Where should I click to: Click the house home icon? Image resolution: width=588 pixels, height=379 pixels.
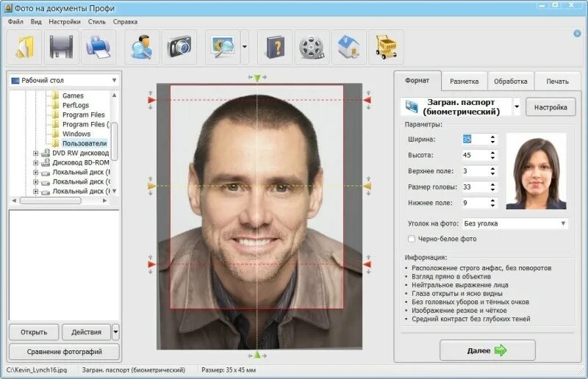point(348,47)
